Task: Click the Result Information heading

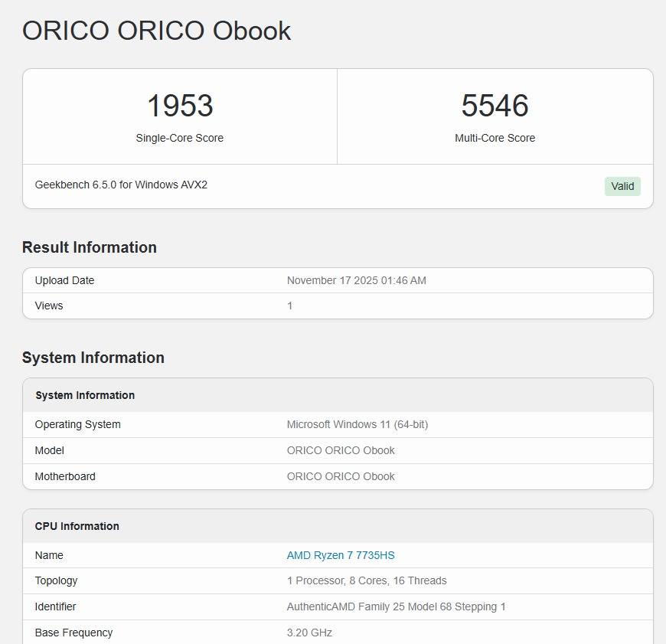Action: (x=90, y=247)
